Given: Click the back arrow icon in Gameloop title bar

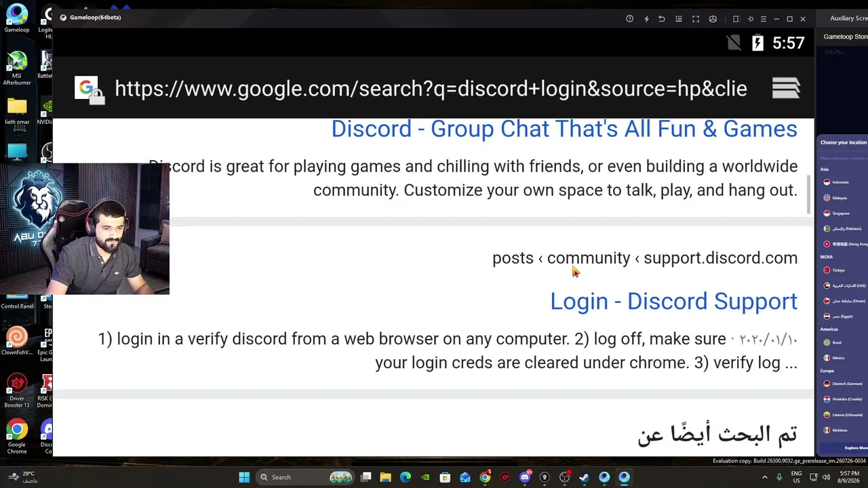Looking at the screenshot, I should pyautogui.click(x=662, y=19).
